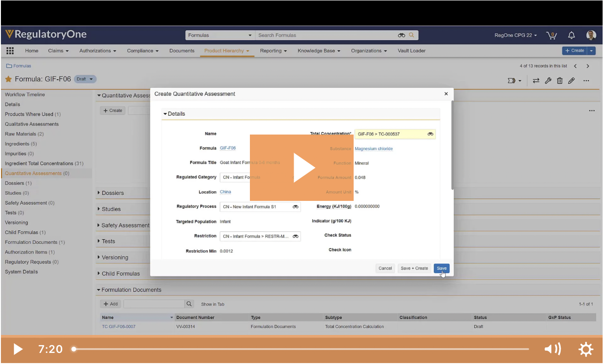Collapse the Details section in dialog

[x=174, y=114]
